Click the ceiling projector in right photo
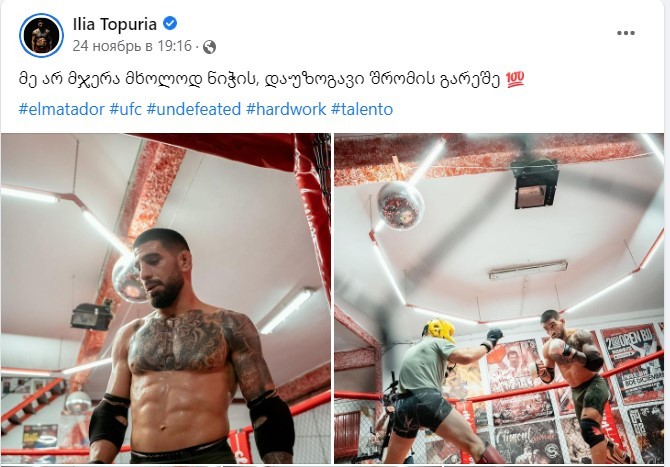 534,183
